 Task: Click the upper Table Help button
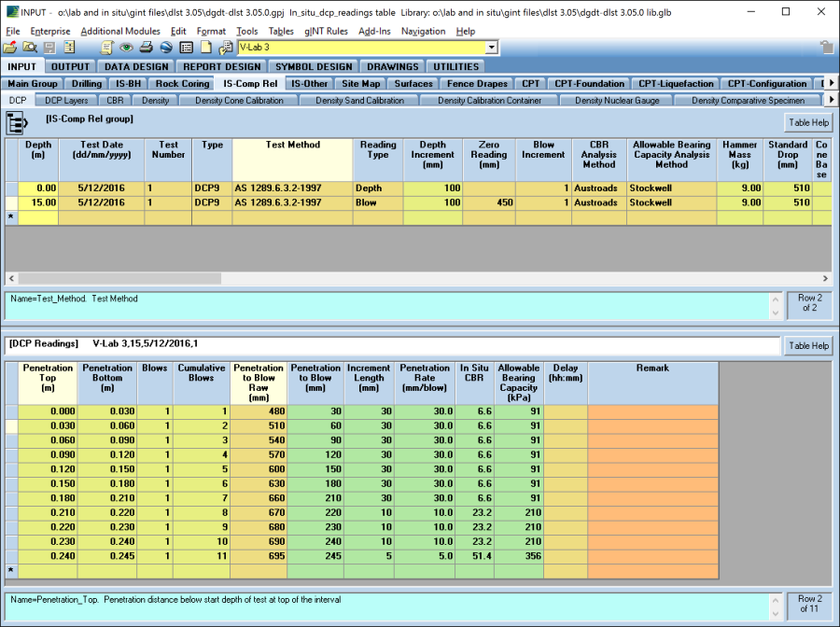point(808,122)
